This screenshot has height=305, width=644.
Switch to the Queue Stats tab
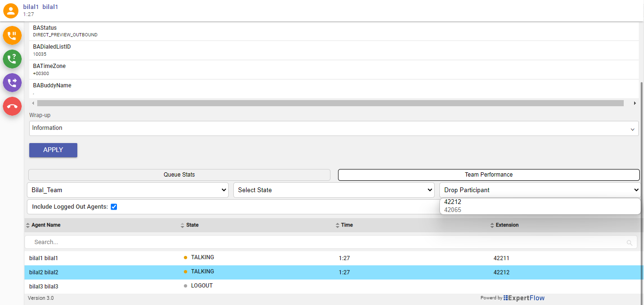coord(179,175)
